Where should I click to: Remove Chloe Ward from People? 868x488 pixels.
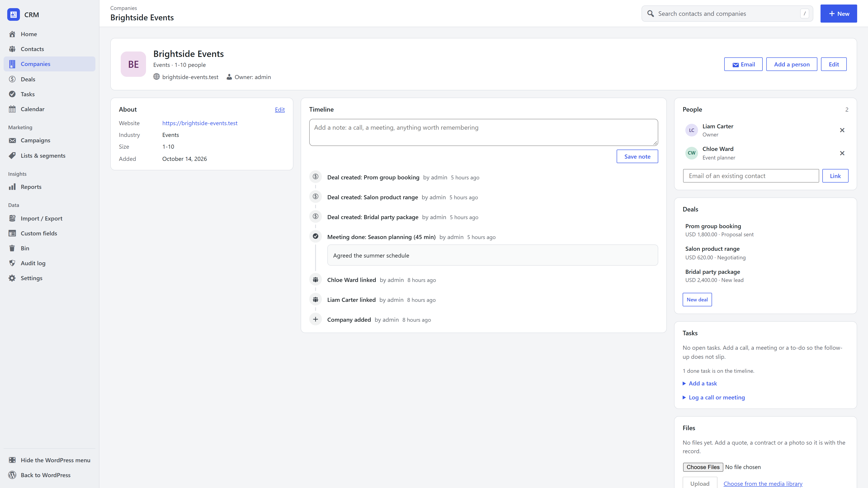pos(842,153)
